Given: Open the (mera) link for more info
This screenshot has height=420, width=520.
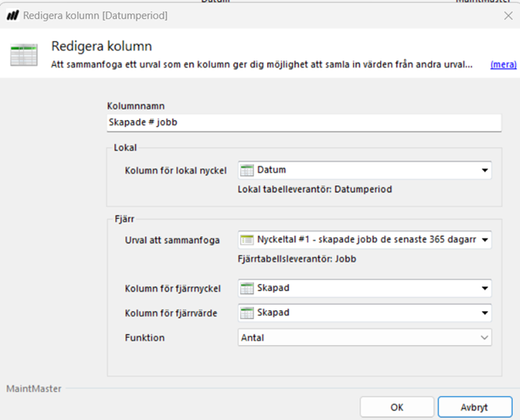Looking at the screenshot, I should [x=503, y=64].
